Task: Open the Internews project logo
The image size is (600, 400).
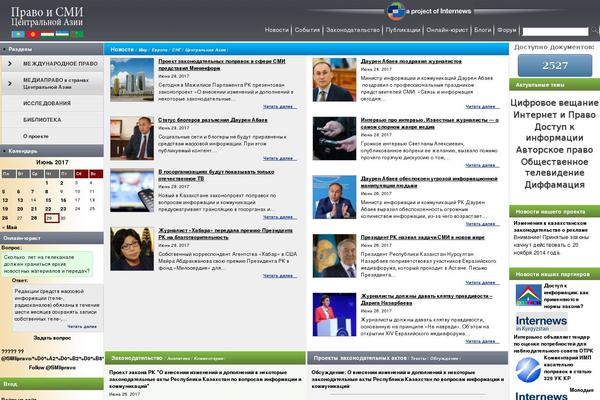Action: pyautogui.click(x=429, y=11)
